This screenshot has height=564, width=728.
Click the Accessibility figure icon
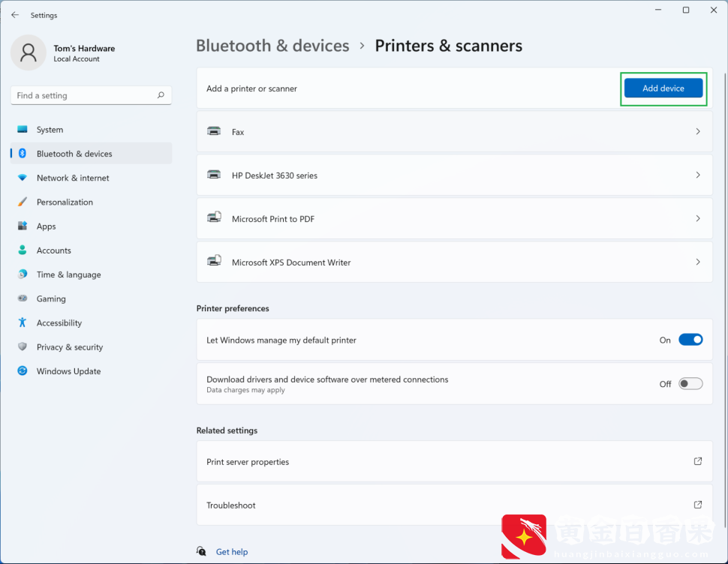[x=23, y=322]
